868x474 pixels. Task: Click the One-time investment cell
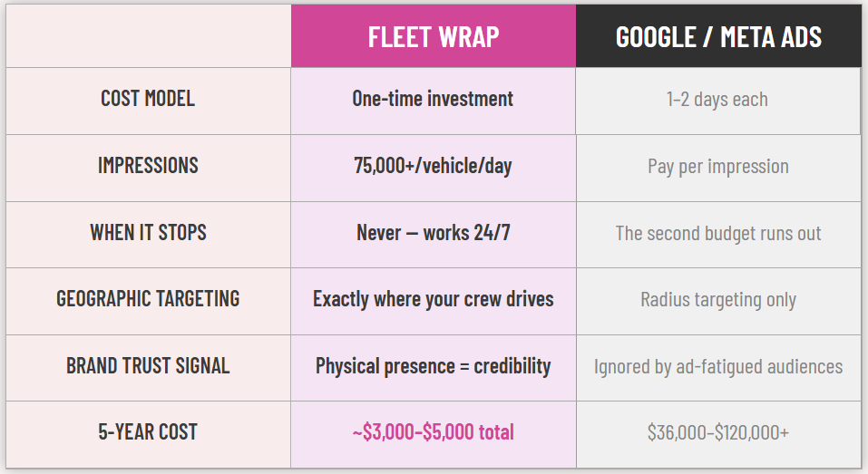(434, 99)
